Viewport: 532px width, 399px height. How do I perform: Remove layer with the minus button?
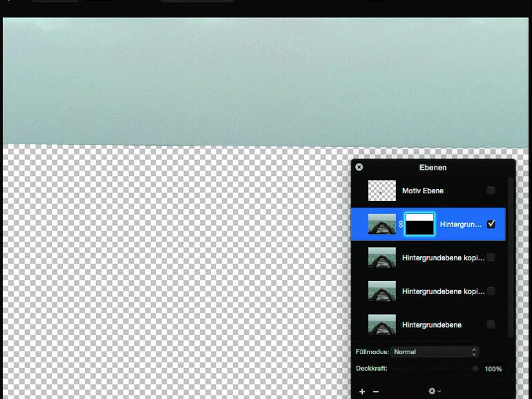(x=376, y=391)
